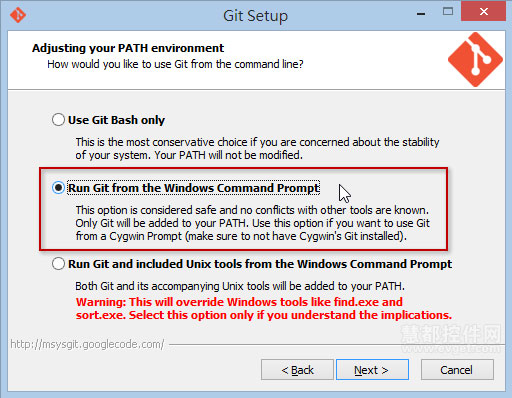Click the conservative choice description text
The height and width of the screenshot is (398, 512).
coord(257,148)
